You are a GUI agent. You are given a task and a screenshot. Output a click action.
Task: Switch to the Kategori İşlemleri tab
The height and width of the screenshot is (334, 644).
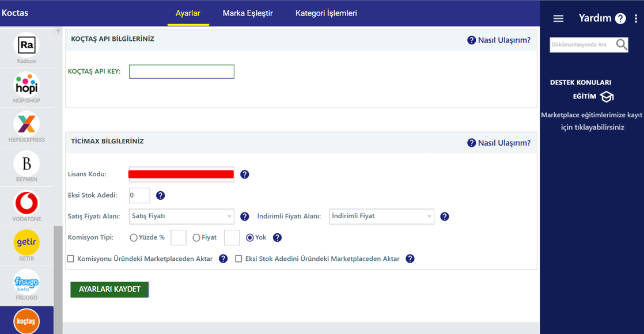click(x=326, y=13)
